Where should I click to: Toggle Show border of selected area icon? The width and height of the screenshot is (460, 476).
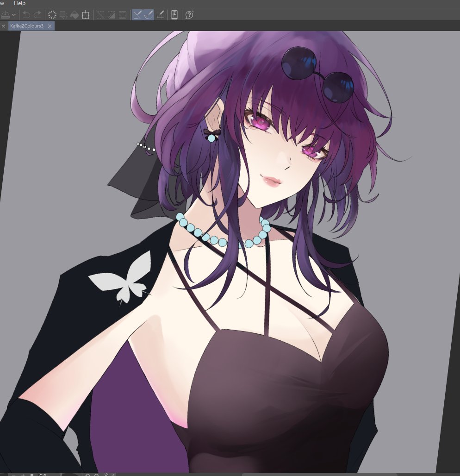point(123,14)
